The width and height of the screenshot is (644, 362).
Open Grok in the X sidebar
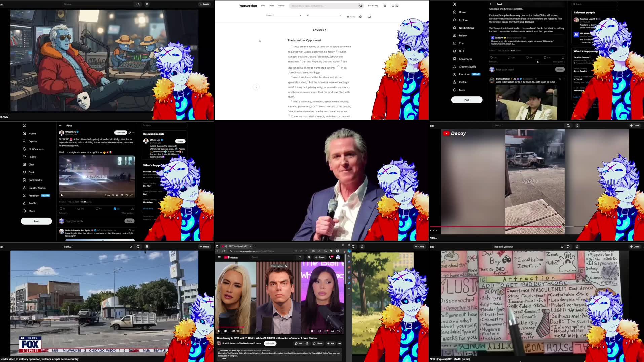tap(31, 172)
